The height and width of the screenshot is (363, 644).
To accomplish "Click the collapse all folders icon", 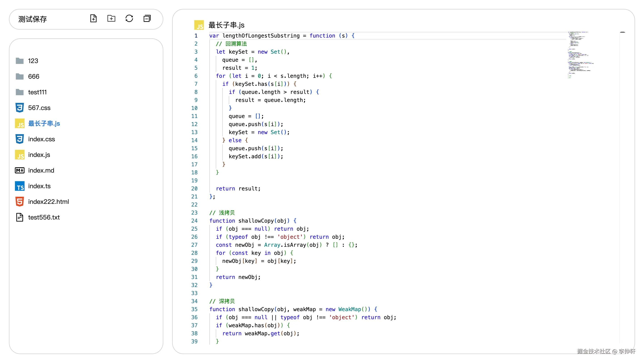I will pos(147,19).
